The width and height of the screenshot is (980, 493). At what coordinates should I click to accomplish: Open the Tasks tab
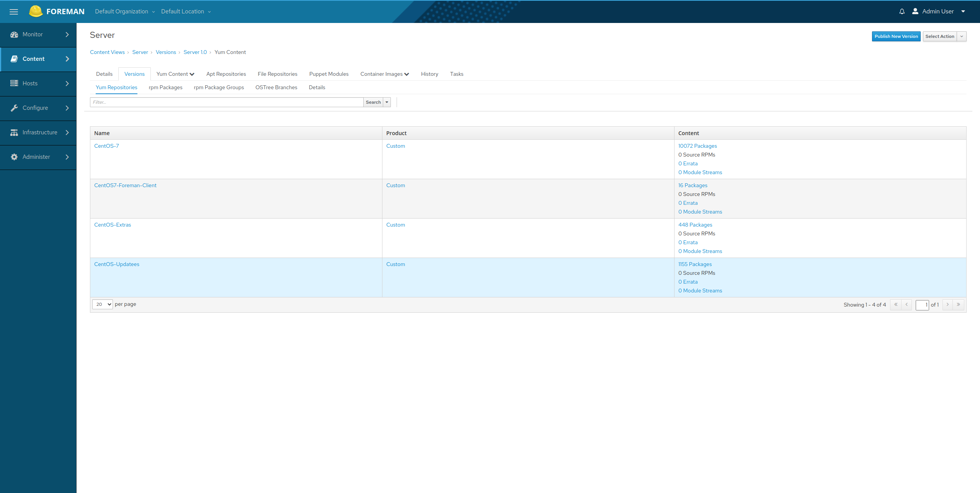tap(457, 74)
